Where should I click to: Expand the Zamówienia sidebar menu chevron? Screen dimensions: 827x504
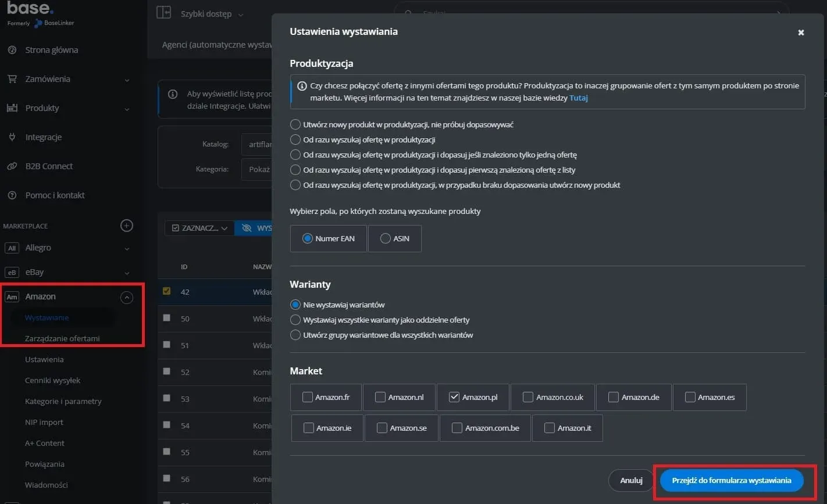[x=127, y=80]
